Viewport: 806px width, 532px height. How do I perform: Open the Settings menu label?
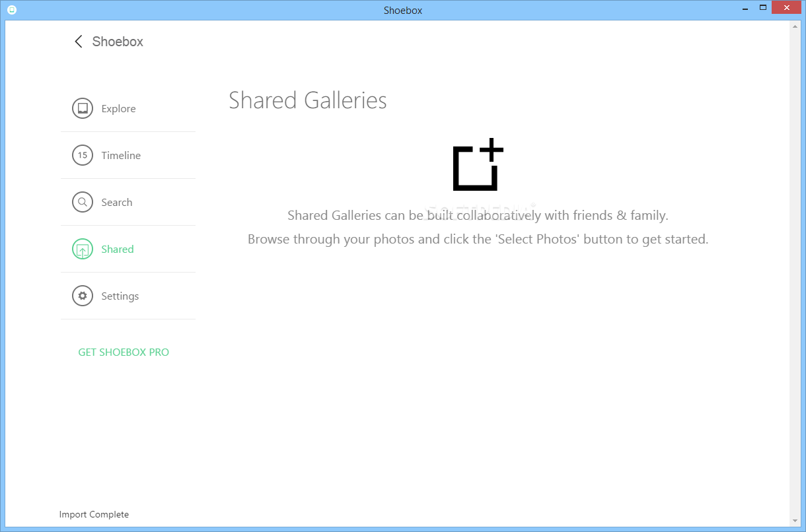pyautogui.click(x=120, y=296)
